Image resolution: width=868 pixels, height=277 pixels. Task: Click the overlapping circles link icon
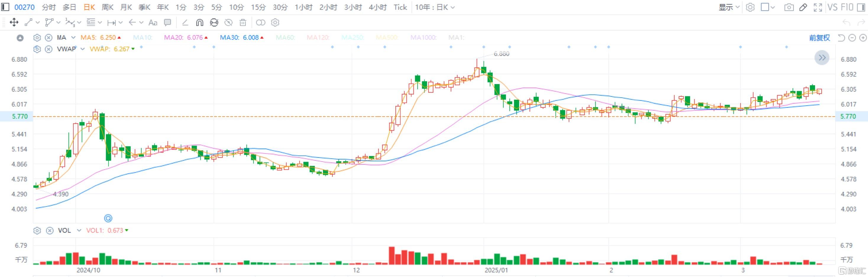(261, 22)
